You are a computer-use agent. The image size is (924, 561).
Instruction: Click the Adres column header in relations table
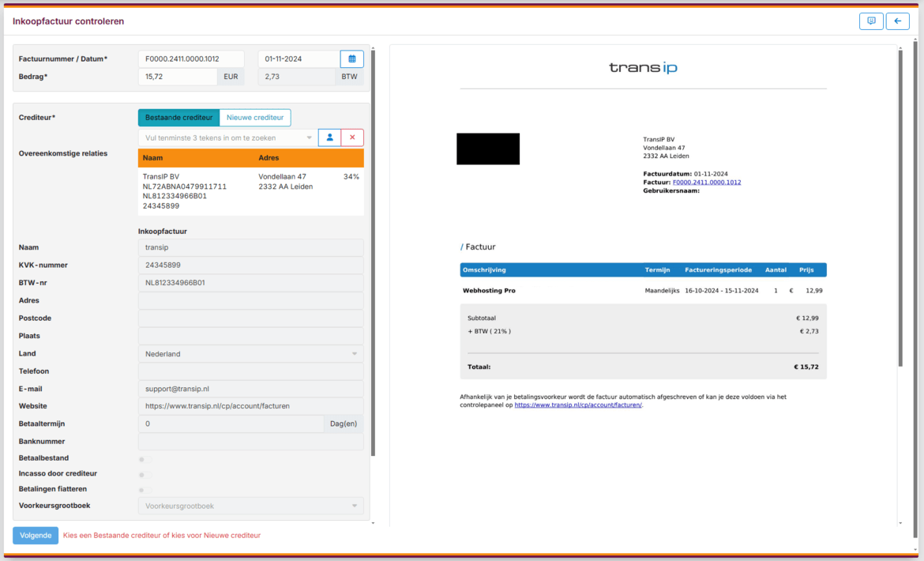pyautogui.click(x=269, y=158)
